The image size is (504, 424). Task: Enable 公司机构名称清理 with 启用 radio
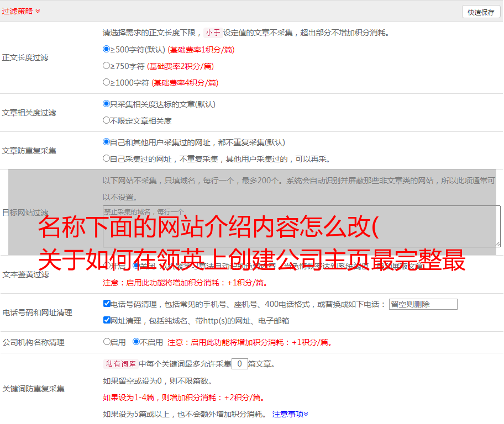pyautogui.click(x=107, y=342)
